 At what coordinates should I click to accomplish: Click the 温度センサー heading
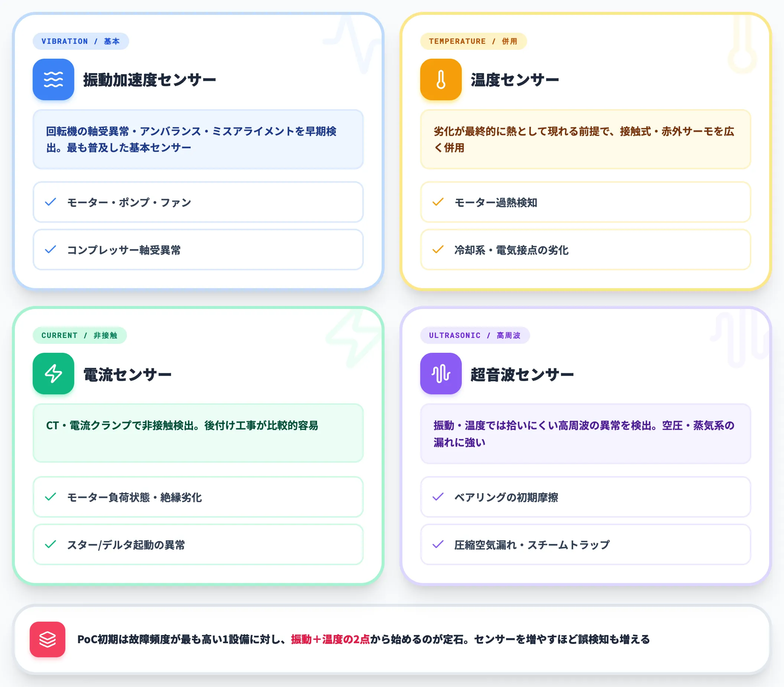point(514,80)
